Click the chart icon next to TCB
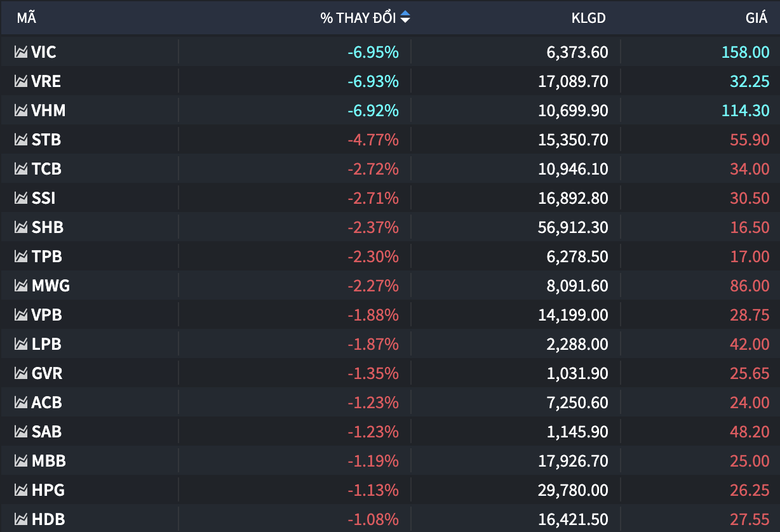780x532 pixels. pyautogui.click(x=21, y=169)
